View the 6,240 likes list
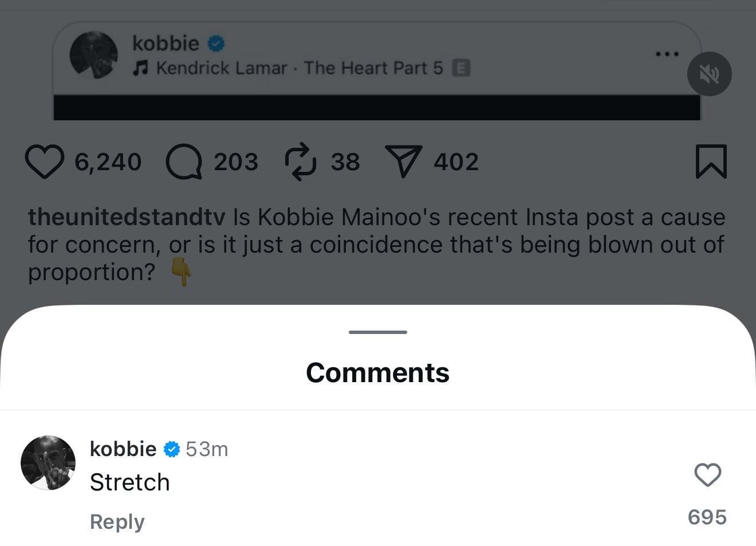 tap(108, 162)
